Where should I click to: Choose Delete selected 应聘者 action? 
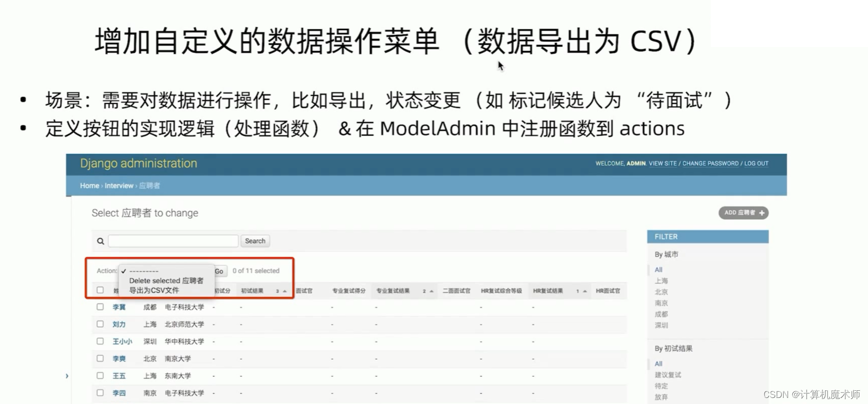[x=166, y=280]
